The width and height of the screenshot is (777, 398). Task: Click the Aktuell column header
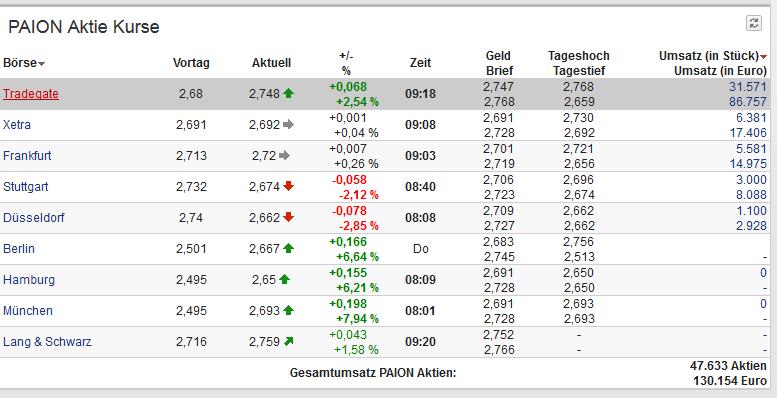271,63
